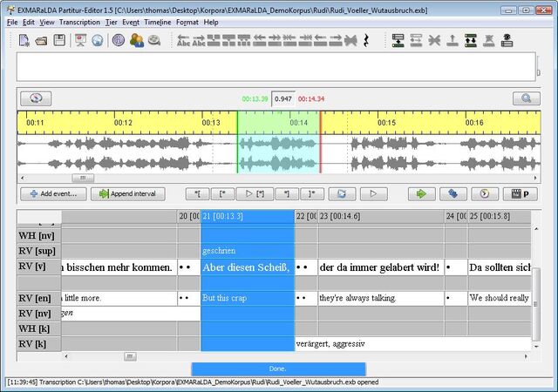Click the magnifier zoom button above waveform
Image resolution: width=558 pixels, height=392 pixels.
[527, 98]
